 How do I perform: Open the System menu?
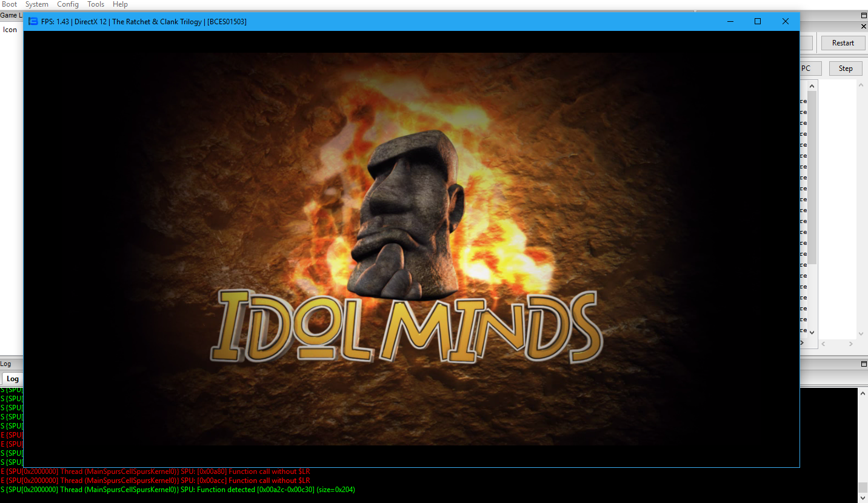tap(36, 4)
